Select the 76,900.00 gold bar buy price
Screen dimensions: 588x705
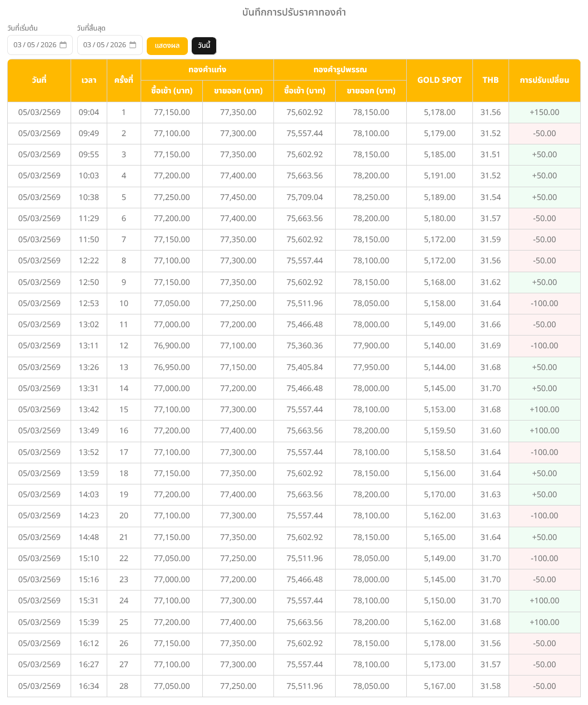172,346
